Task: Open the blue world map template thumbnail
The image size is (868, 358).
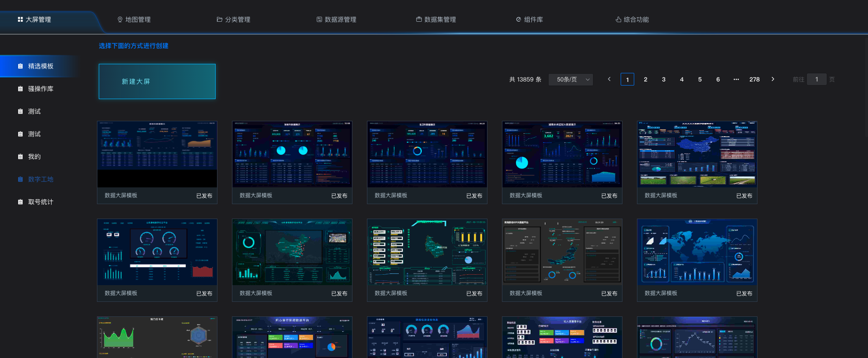Action: click(697, 252)
